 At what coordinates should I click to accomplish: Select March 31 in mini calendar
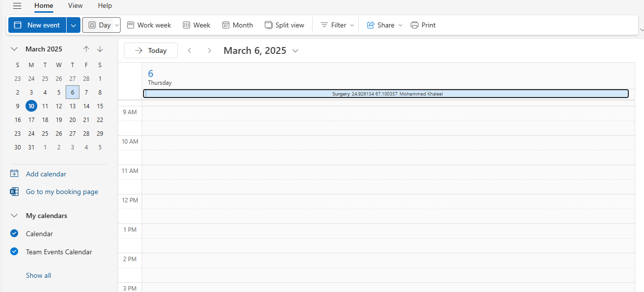tap(31, 147)
